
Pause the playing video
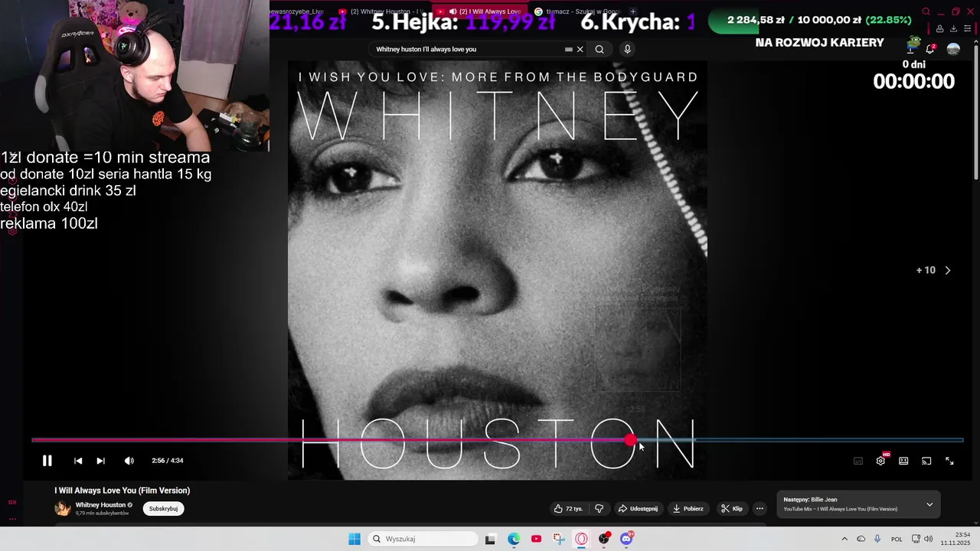pyautogui.click(x=47, y=461)
